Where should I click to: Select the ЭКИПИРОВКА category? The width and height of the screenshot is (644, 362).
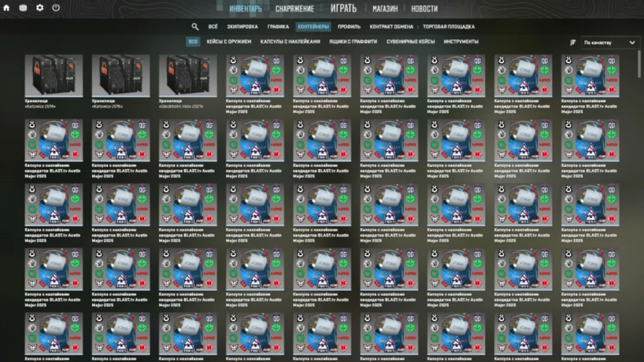(243, 27)
